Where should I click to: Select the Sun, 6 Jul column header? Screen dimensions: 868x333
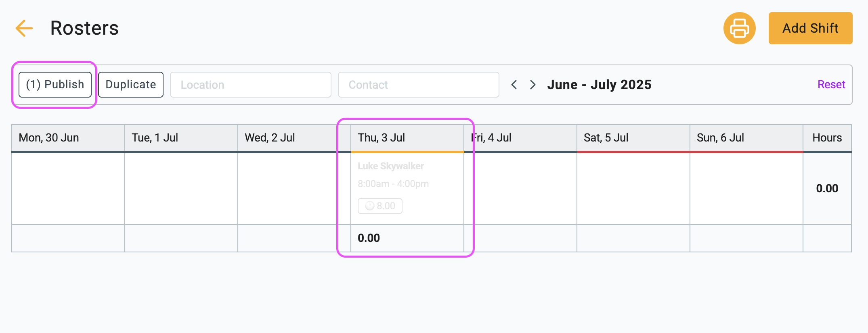coord(746,138)
